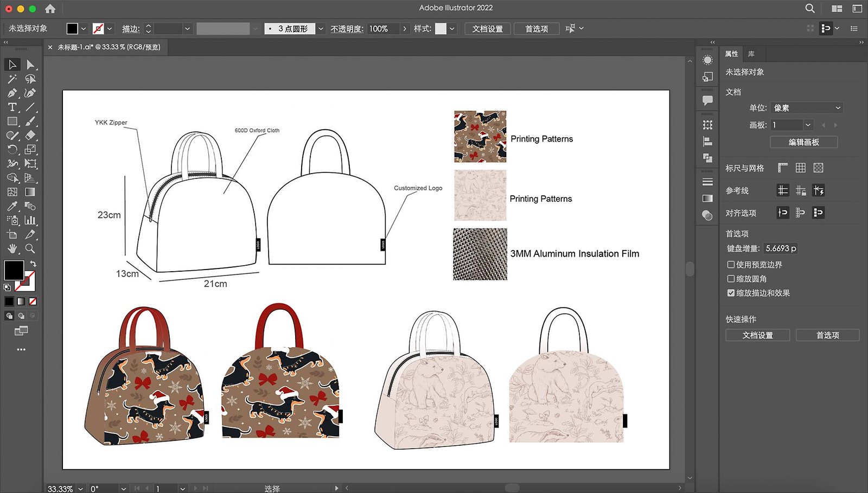The width and height of the screenshot is (868, 493).
Task: Select the 未标题-1.ai document tab
Action: 108,47
